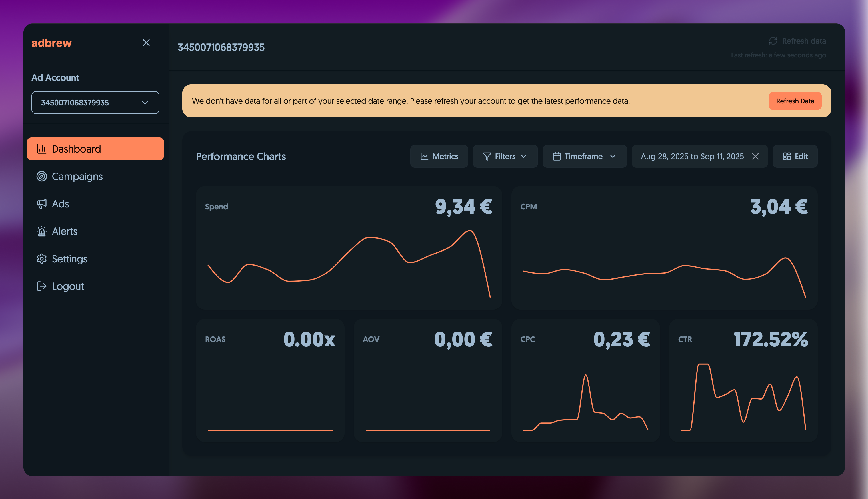Select Logout in the sidebar
This screenshot has height=499, width=868.
point(95,286)
